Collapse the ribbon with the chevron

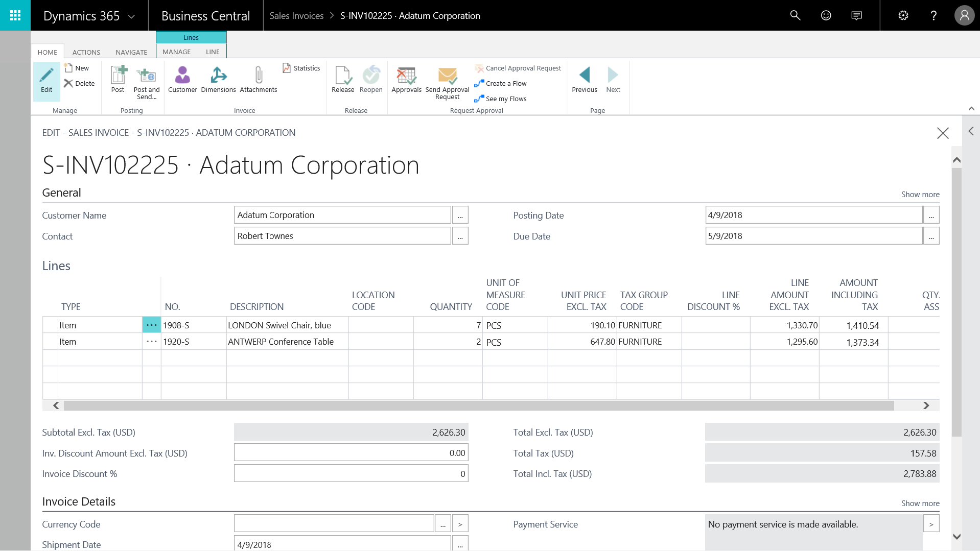(x=971, y=109)
